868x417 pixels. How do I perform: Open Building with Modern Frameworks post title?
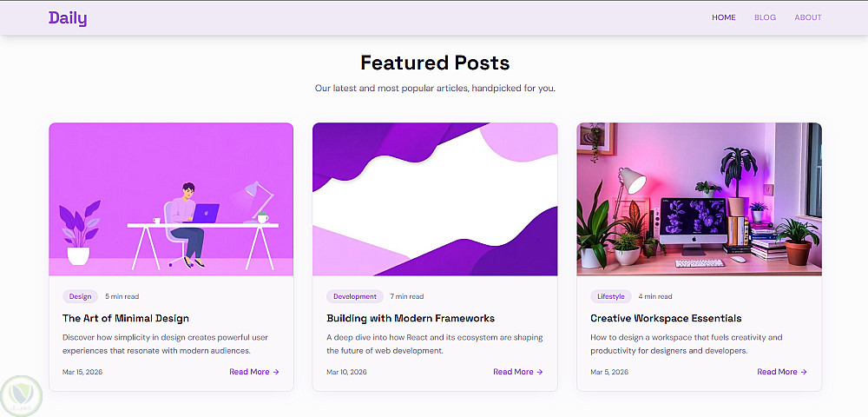click(411, 318)
